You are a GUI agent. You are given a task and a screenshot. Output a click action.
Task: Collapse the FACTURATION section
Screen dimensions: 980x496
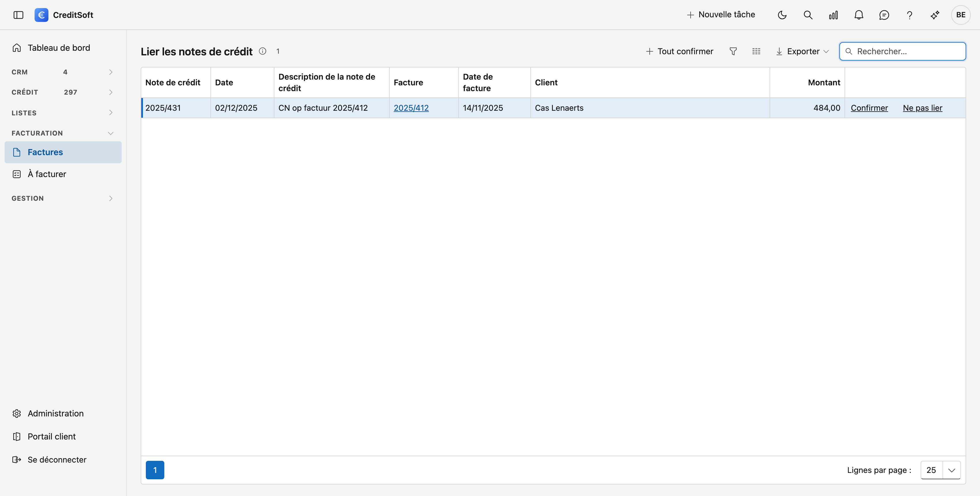63,133
